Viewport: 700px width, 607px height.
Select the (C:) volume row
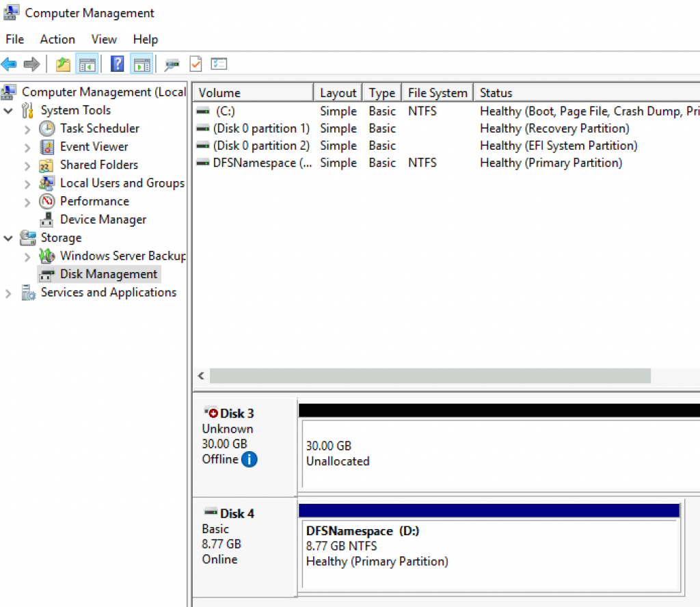coord(446,111)
